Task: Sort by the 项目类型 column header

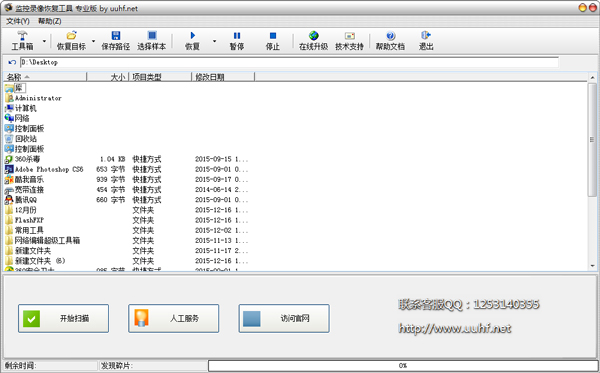Action: coord(160,77)
